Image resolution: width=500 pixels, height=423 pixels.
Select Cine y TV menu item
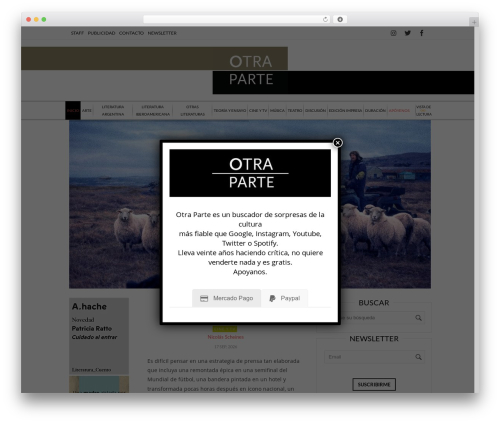(x=258, y=110)
